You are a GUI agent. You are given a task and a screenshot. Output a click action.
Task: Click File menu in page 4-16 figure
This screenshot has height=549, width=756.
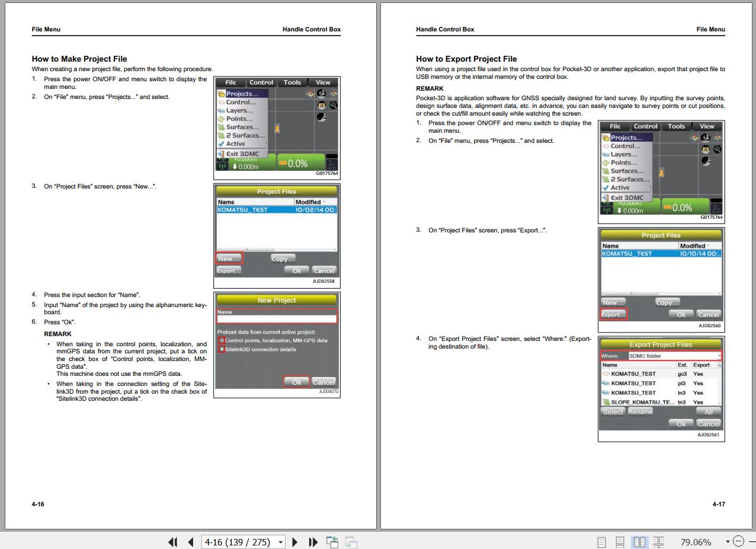click(230, 82)
